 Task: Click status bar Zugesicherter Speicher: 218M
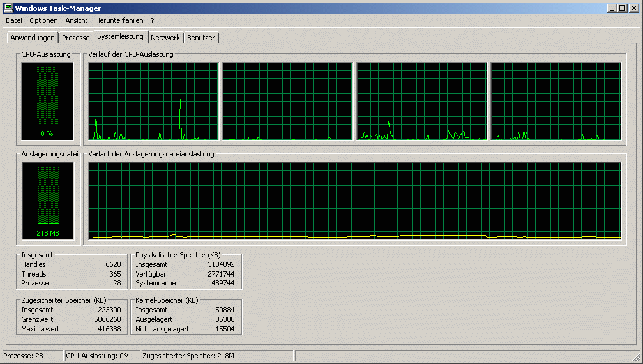click(217, 356)
